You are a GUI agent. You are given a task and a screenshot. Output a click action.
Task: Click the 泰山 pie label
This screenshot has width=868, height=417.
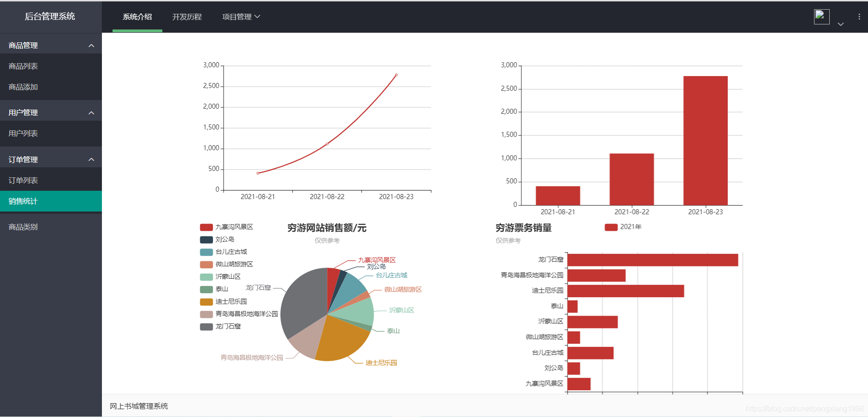393,331
